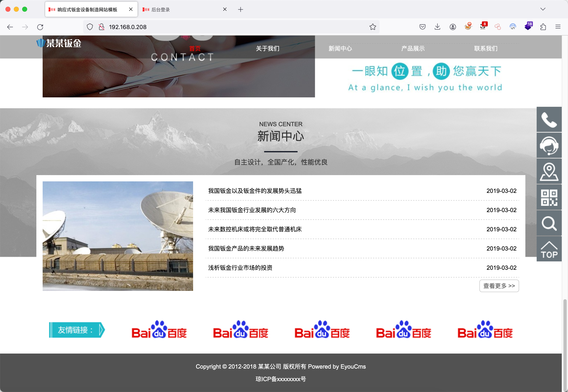
Task: Expand the list all tabs chevron
Action: (543, 9)
